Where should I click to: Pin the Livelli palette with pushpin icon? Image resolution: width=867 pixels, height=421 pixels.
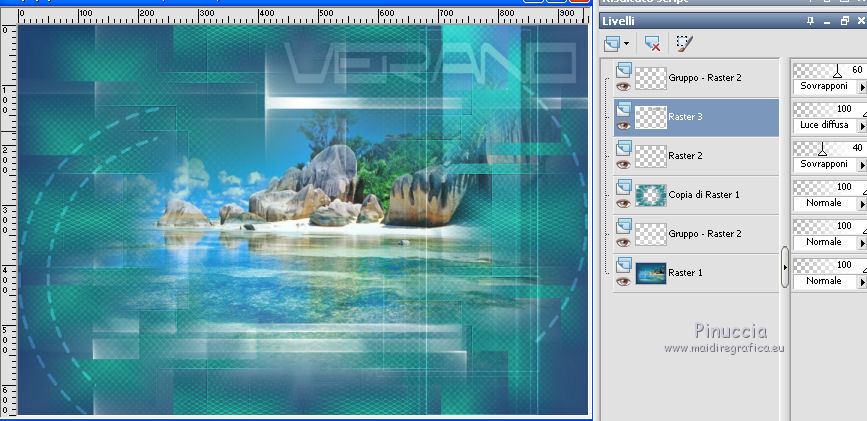click(811, 21)
